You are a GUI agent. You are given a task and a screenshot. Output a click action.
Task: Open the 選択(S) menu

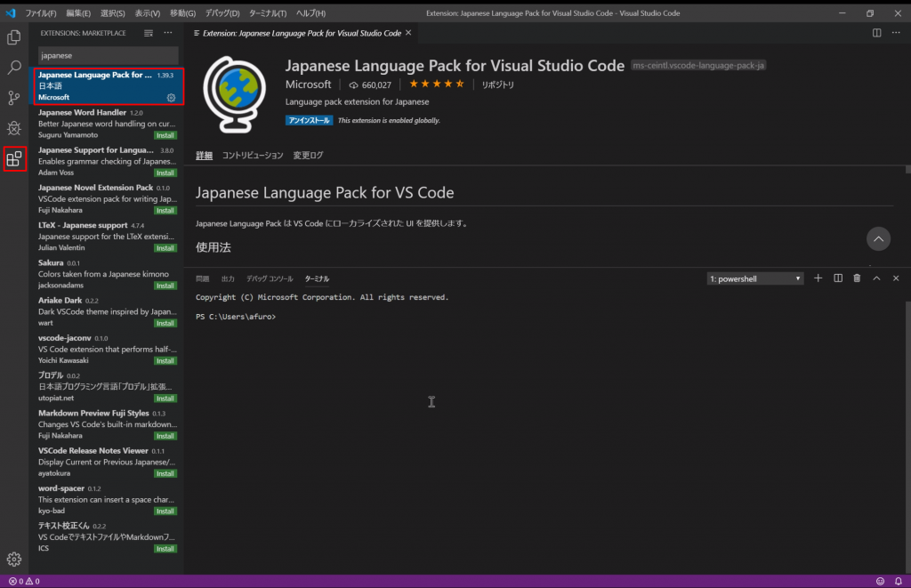point(113,12)
